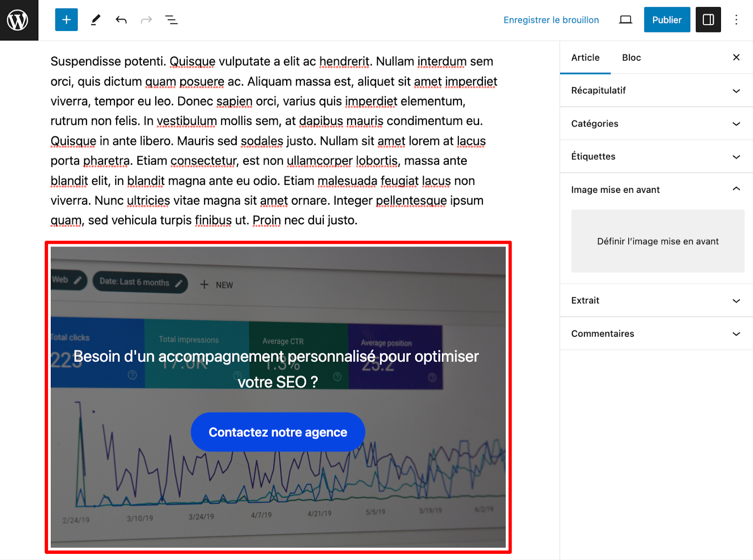Open the block inserter plus button
This screenshot has width=753, height=560.
click(66, 20)
